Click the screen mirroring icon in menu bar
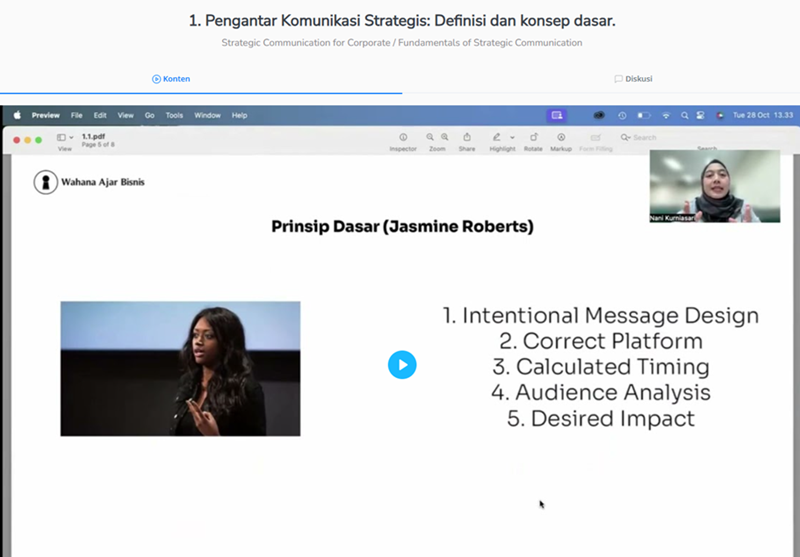The height and width of the screenshot is (557, 800). [x=557, y=115]
